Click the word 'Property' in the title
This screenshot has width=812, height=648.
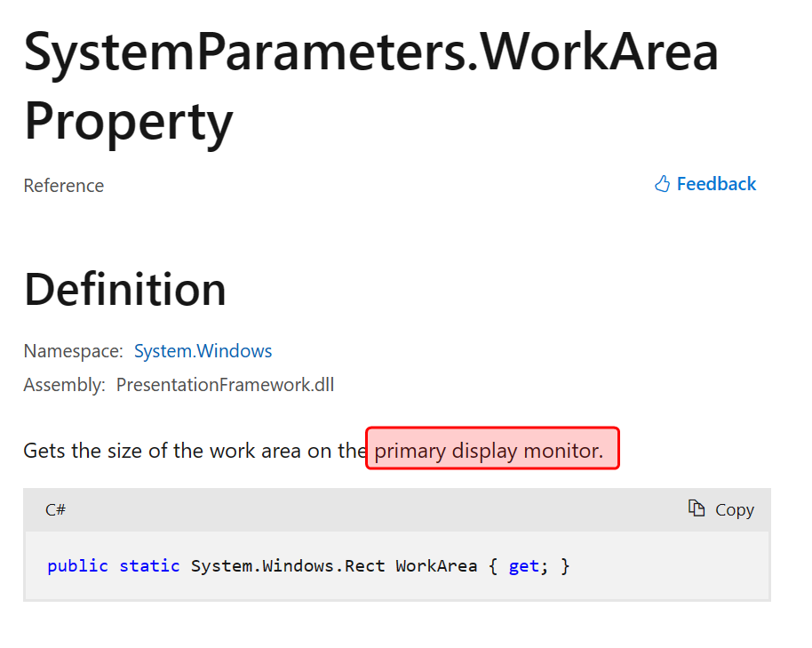pyautogui.click(x=128, y=120)
